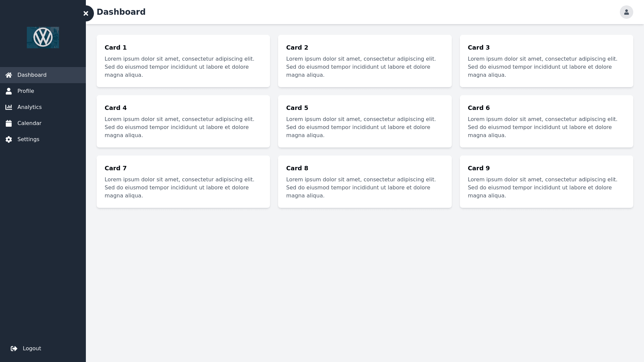Click the Profile person icon
The height and width of the screenshot is (362, 644).
click(9, 91)
